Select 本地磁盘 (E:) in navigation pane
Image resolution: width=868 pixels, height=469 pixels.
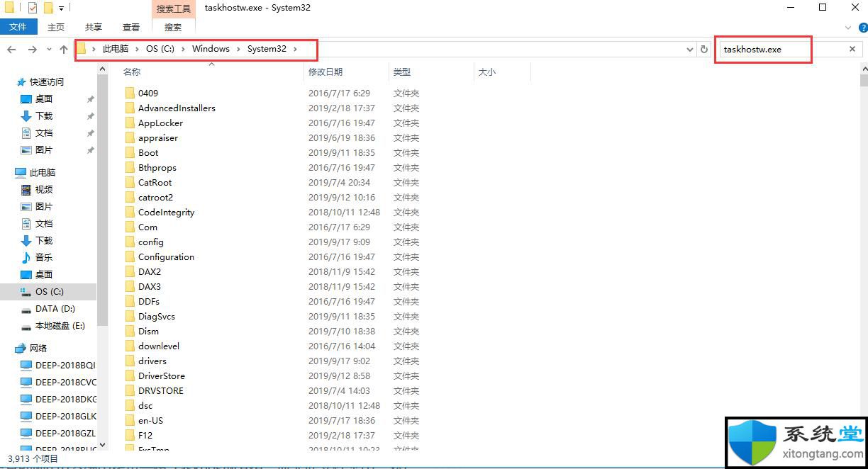click(60, 326)
